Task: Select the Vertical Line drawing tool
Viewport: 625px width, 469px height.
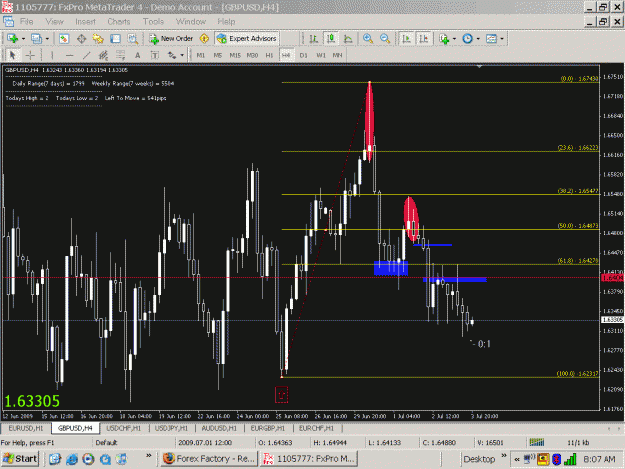Action: pos(52,55)
